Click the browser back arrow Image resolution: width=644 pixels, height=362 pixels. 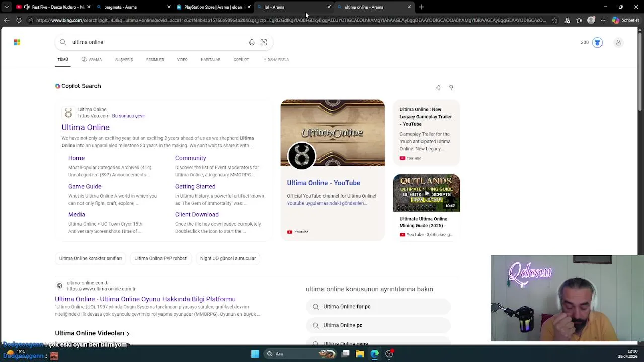7,20
